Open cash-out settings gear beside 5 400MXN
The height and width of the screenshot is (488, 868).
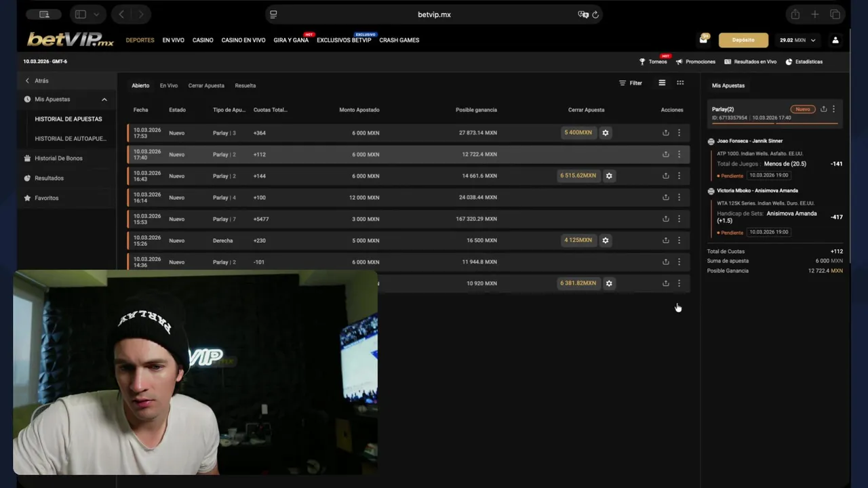(x=606, y=133)
